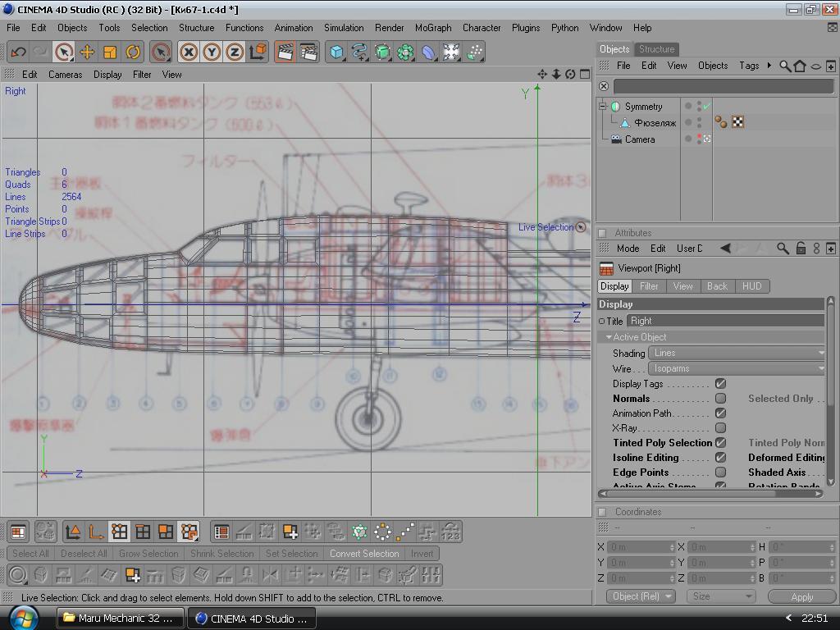Select the Use Object Axis Tool icon

click(x=95, y=532)
